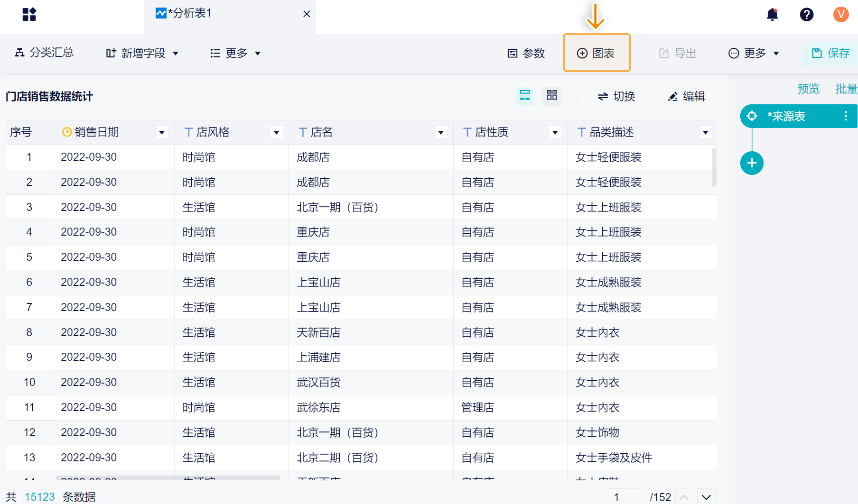This screenshot has height=504, width=858.
Task: Add a 图表 chart
Action: tap(597, 53)
